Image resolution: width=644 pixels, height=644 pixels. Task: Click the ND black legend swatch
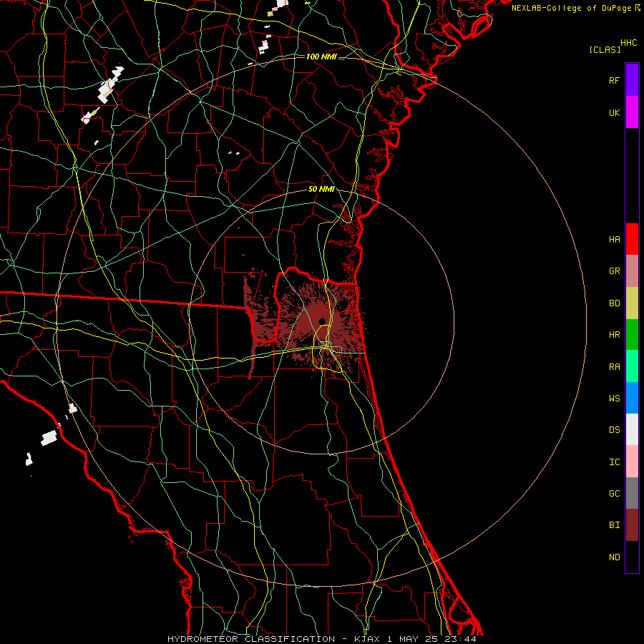[x=632, y=557]
